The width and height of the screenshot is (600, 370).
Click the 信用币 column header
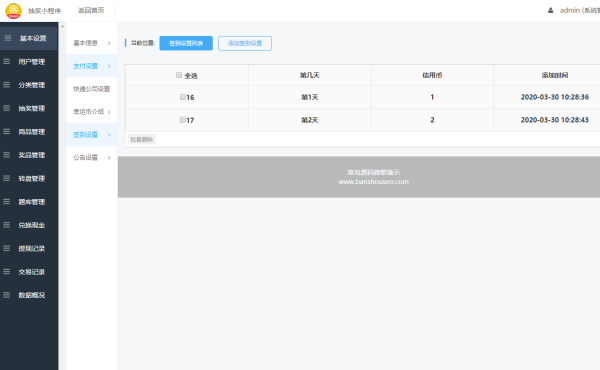coord(432,75)
